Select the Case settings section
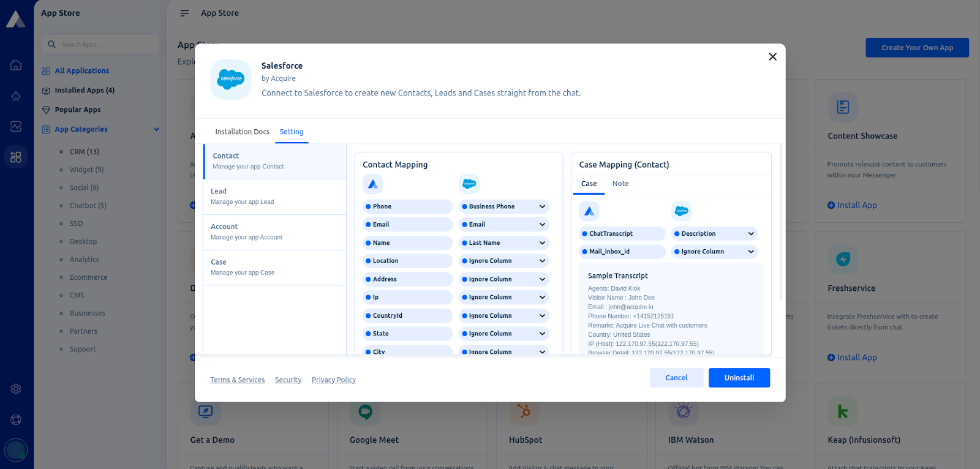 tap(275, 268)
